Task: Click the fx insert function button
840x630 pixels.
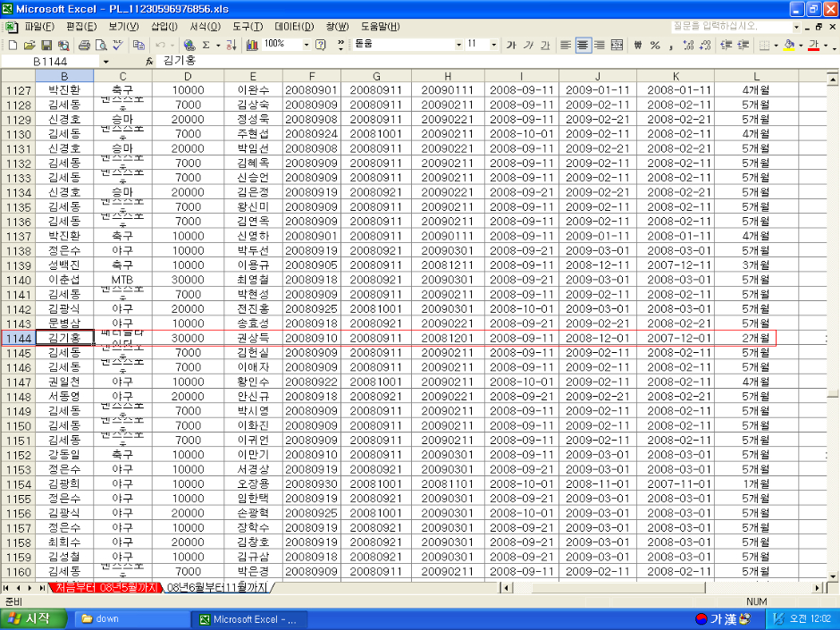Action: (149, 62)
